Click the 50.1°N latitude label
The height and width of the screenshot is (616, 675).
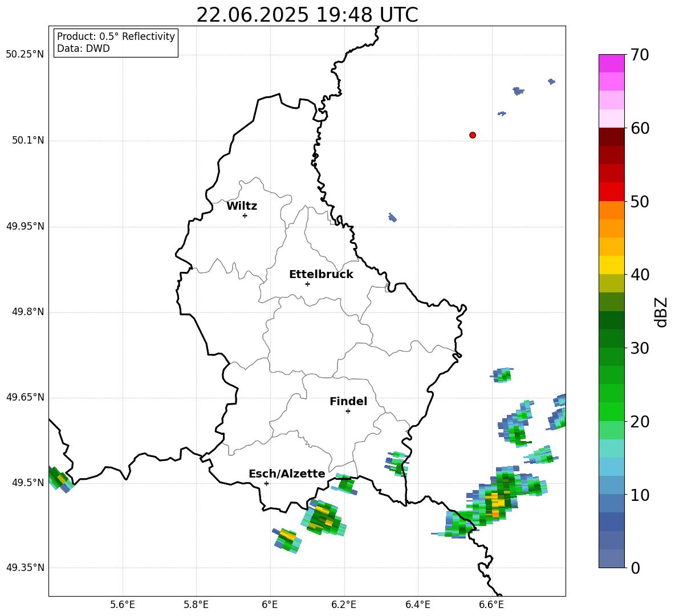(x=28, y=140)
